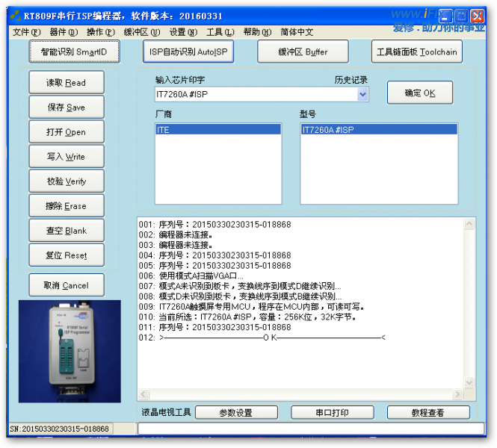Image resolution: width=497 pixels, height=448 pixels.
Task: Click log line 006 使用模式A扫描VGA口
Action: (191, 276)
